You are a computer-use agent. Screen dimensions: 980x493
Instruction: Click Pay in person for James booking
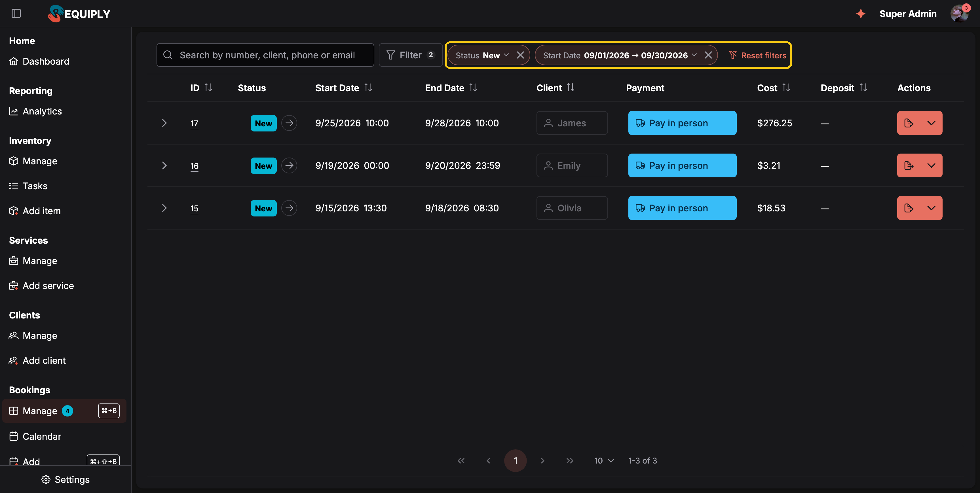pos(682,123)
